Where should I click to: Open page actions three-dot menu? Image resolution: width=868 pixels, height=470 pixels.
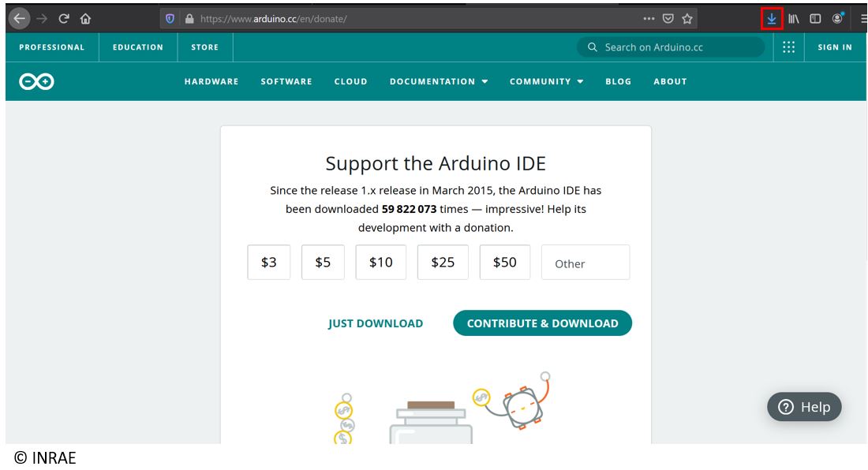click(649, 19)
